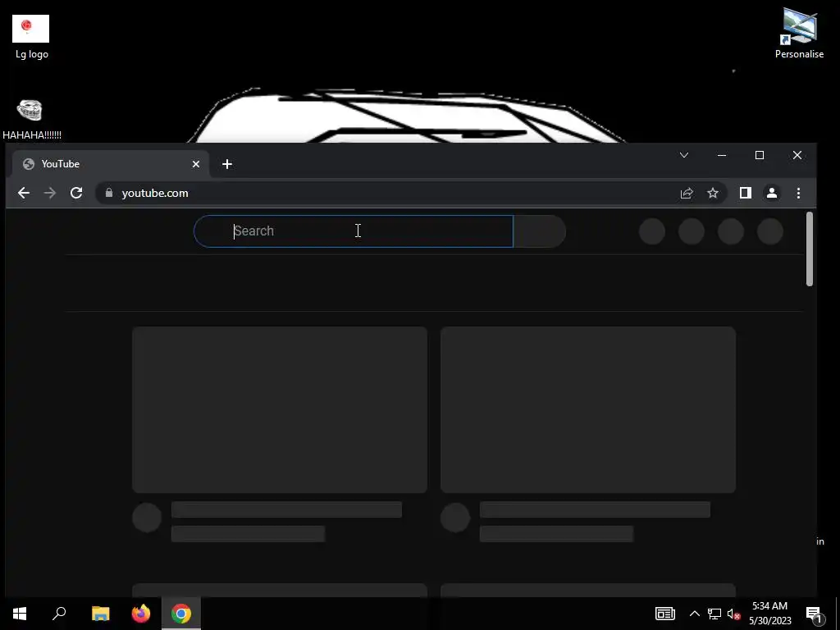
Task: Show hidden system tray icons
Action: (694, 614)
